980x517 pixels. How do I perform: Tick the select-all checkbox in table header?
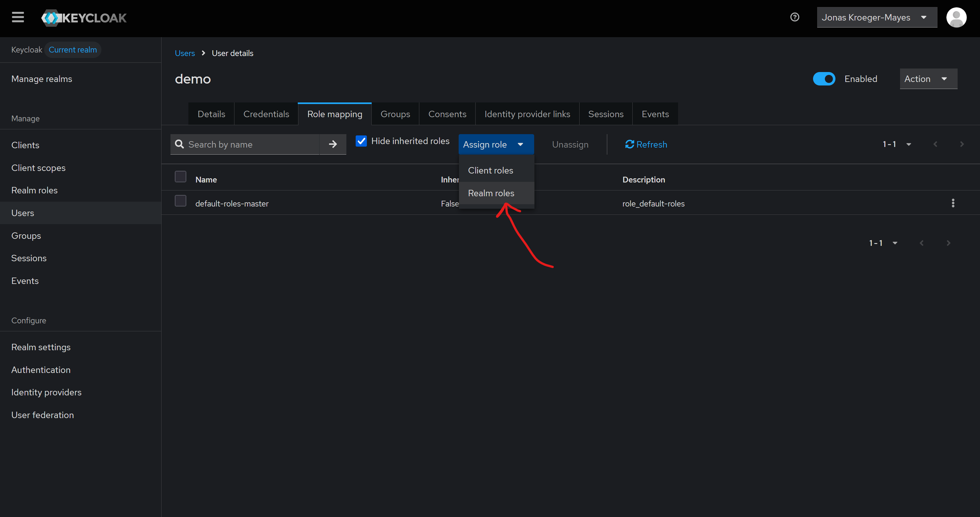(x=180, y=177)
